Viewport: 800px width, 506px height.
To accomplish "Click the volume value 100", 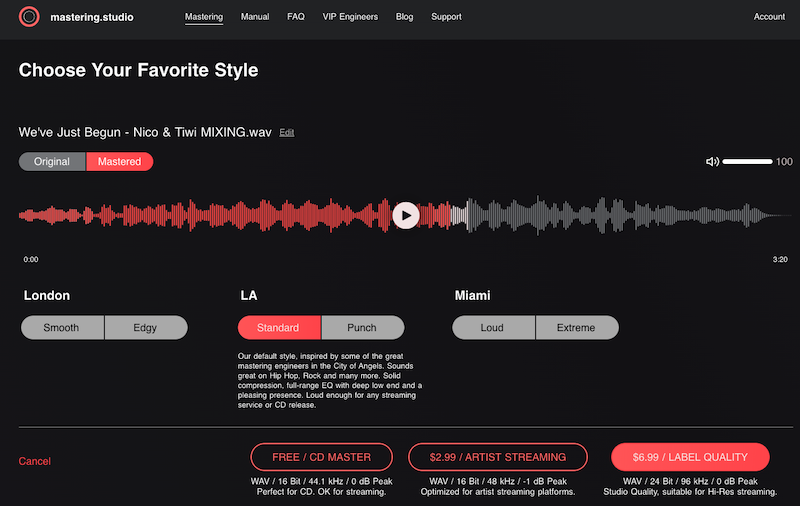I will point(784,162).
